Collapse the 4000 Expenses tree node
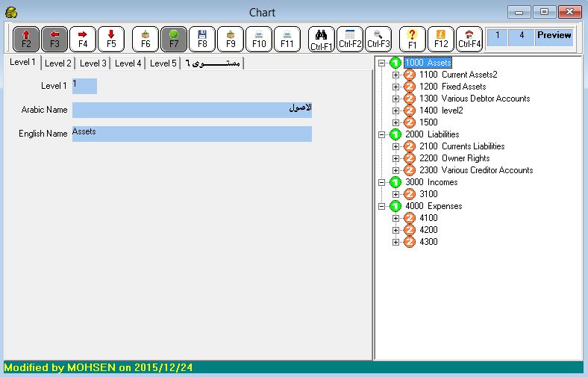This screenshot has width=588, height=377. 382,206
